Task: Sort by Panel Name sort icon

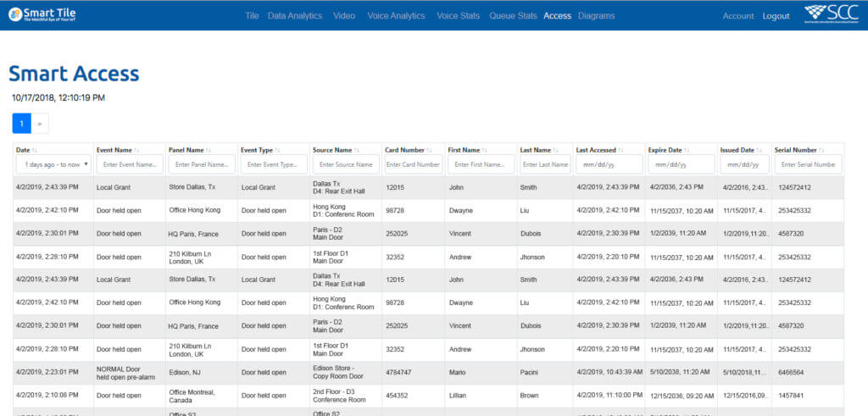Action: coord(209,150)
